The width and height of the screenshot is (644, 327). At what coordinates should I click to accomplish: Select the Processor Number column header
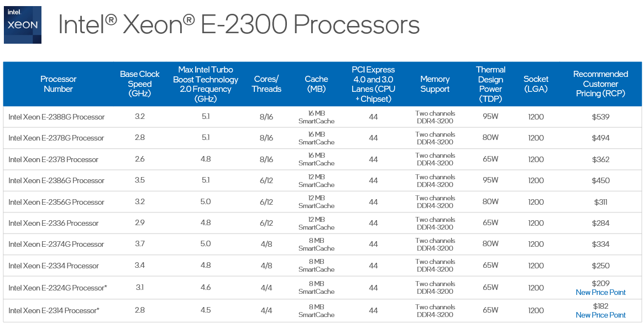coord(58,84)
